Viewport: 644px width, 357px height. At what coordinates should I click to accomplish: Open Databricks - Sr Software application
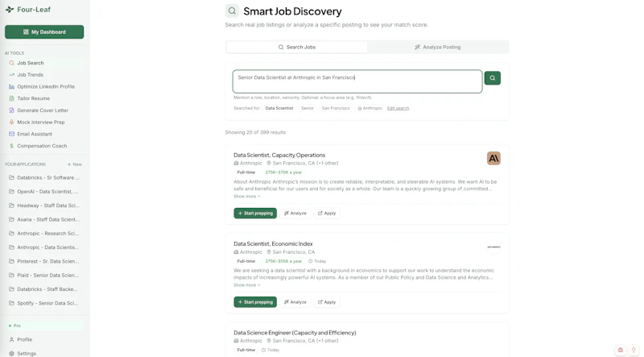44,177
